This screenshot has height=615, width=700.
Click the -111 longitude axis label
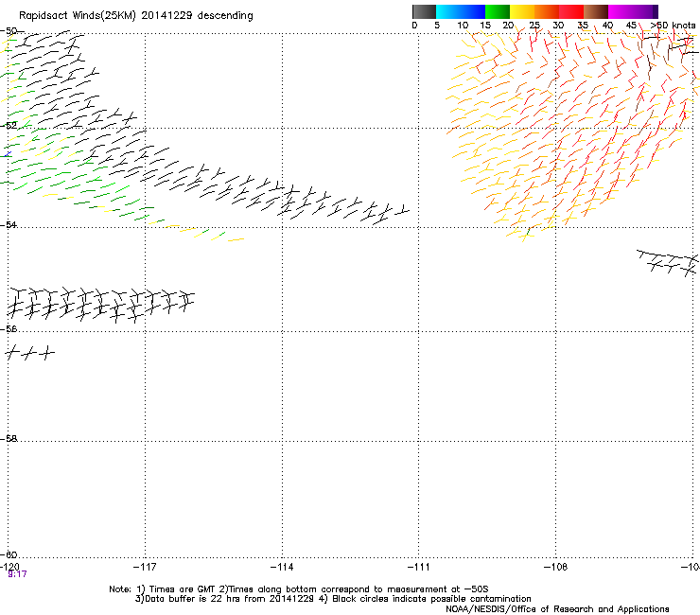[x=418, y=567]
